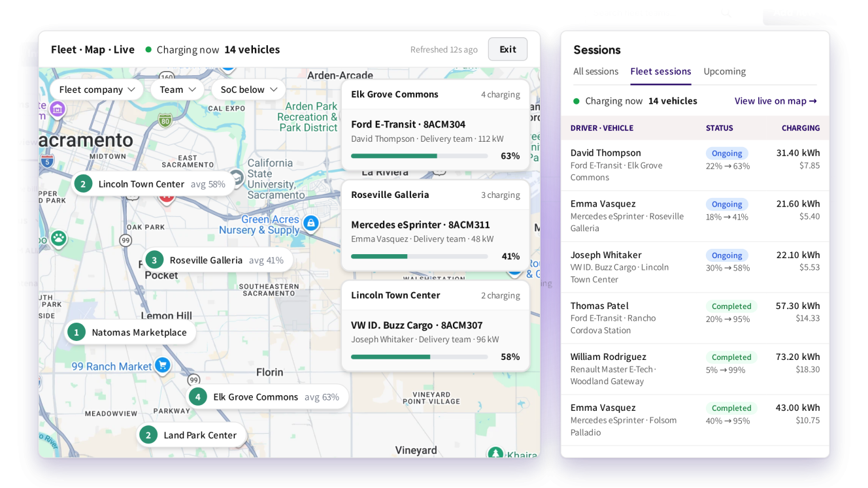868x488 pixels.
Task: Click the Refreshed 12s ago text
Action: pyautogui.click(x=444, y=50)
